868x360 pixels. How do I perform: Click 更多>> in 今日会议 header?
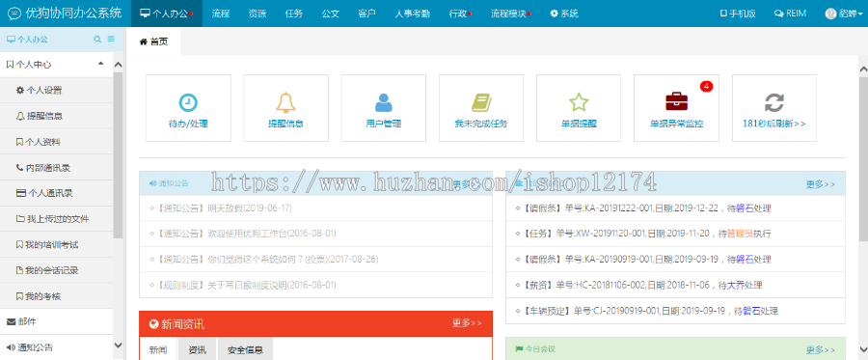click(x=821, y=349)
